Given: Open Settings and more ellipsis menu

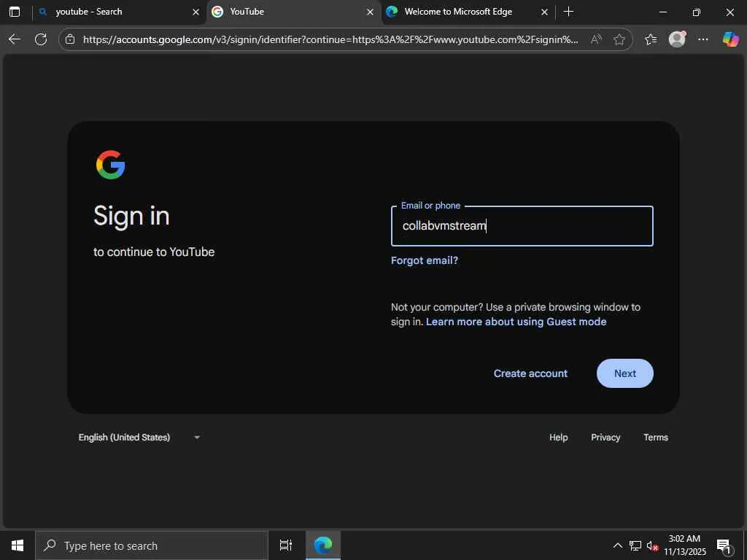Looking at the screenshot, I should coord(703,39).
